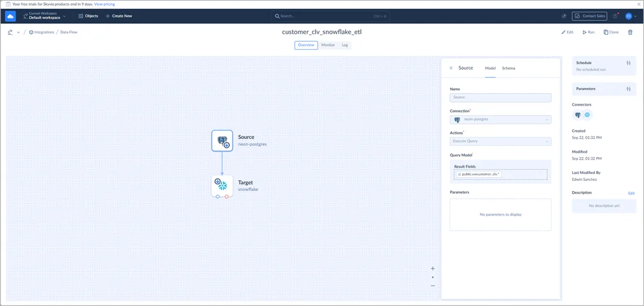Viewport: 644px width, 306px height.
Task: Click the Data Flow breadcrumb
Action: 69,32
